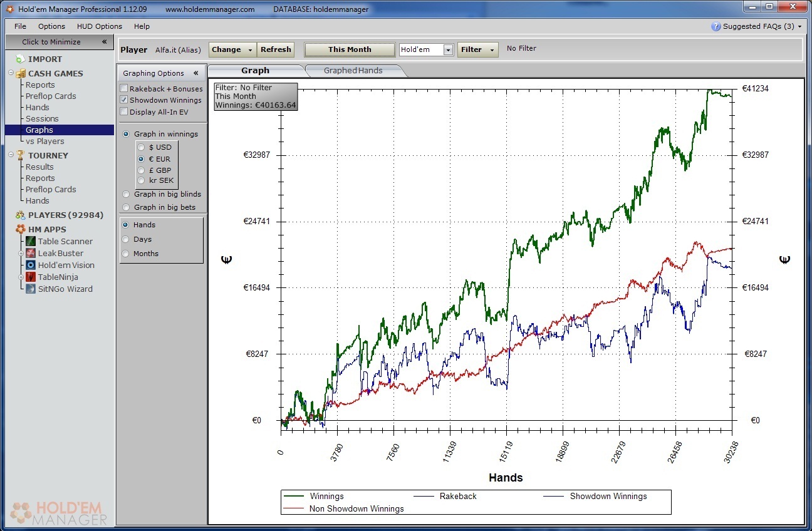Open the Suggested FAQs dropdown arrow

pyautogui.click(x=800, y=27)
